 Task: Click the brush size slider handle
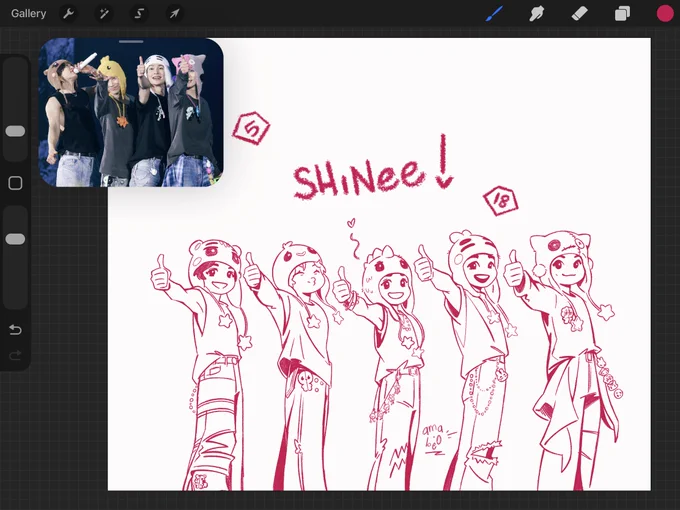tap(15, 131)
